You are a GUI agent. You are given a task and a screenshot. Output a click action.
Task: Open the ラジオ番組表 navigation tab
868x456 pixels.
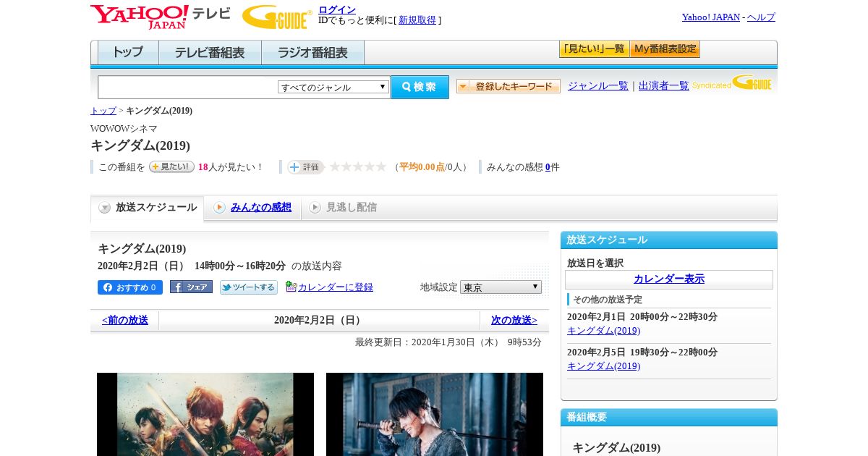312,53
